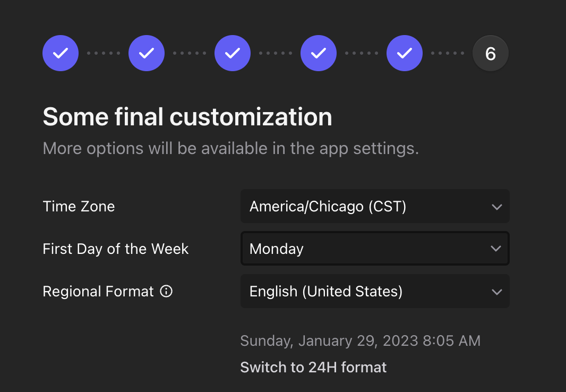The image size is (566, 392).
Task: Go back to the second step checkmark
Action: pyautogui.click(x=147, y=53)
